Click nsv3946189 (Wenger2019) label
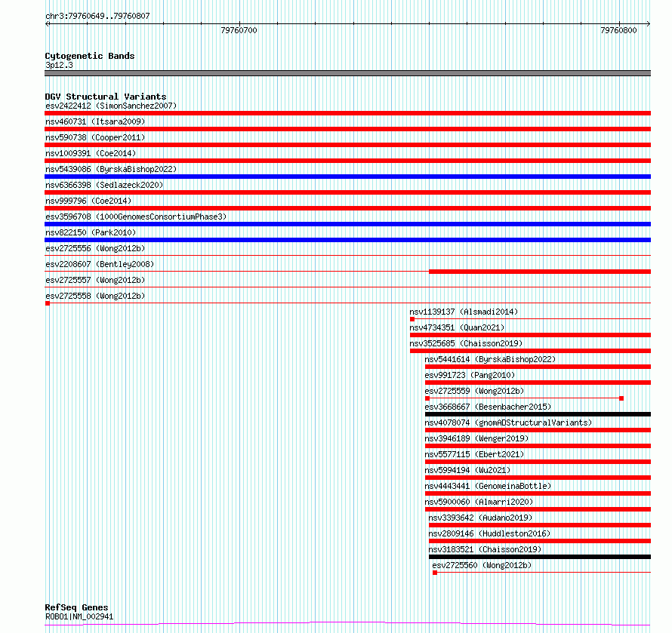Screen dimensions: 672x633 tap(476, 438)
